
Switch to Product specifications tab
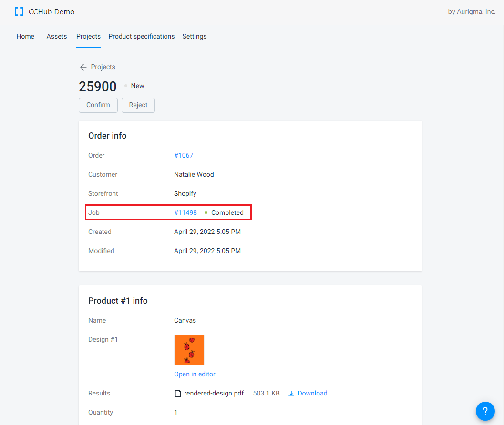(x=142, y=37)
